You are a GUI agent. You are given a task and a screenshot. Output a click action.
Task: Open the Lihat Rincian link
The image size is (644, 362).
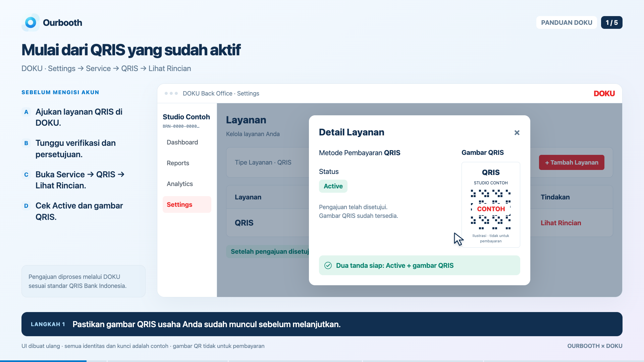[561, 223]
